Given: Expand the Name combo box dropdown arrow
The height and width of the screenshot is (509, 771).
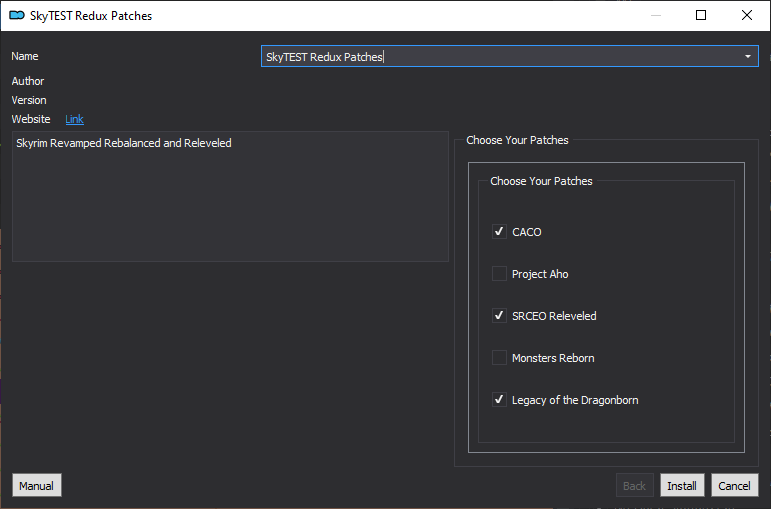Looking at the screenshot, I should pos(747,57).
